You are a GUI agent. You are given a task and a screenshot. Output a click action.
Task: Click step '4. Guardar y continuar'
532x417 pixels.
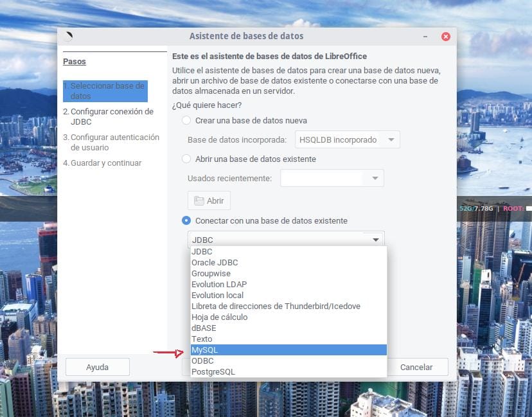(103, 163)
